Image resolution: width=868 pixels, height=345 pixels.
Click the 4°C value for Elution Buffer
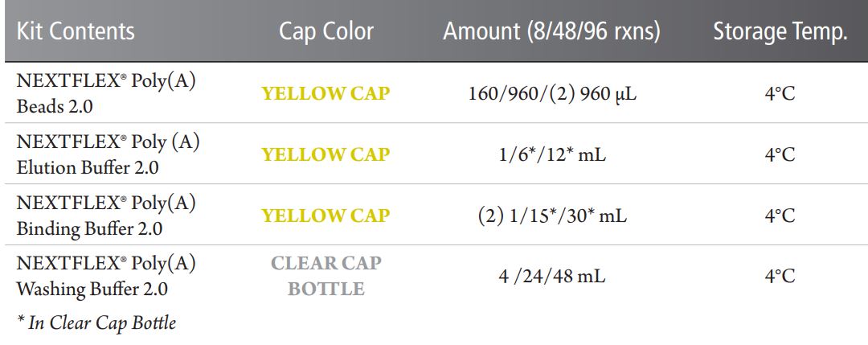point(780,154)
